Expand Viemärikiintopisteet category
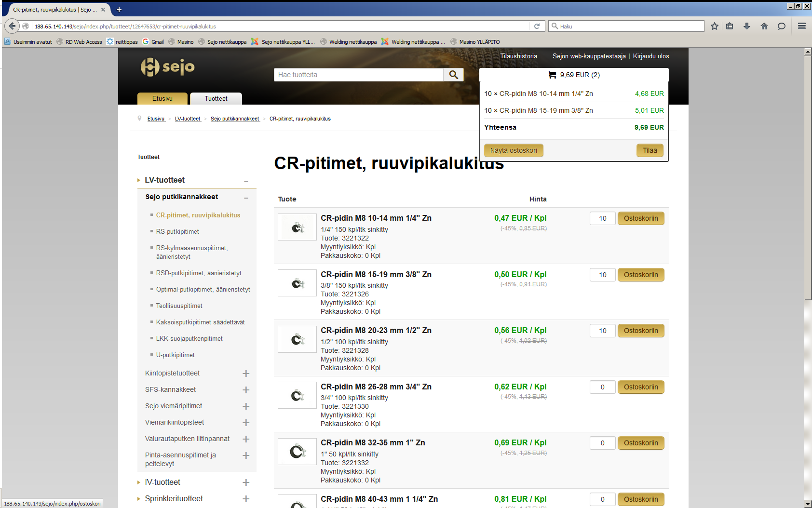This screenshot has width=812, height=508. click(x=246, y=423)
